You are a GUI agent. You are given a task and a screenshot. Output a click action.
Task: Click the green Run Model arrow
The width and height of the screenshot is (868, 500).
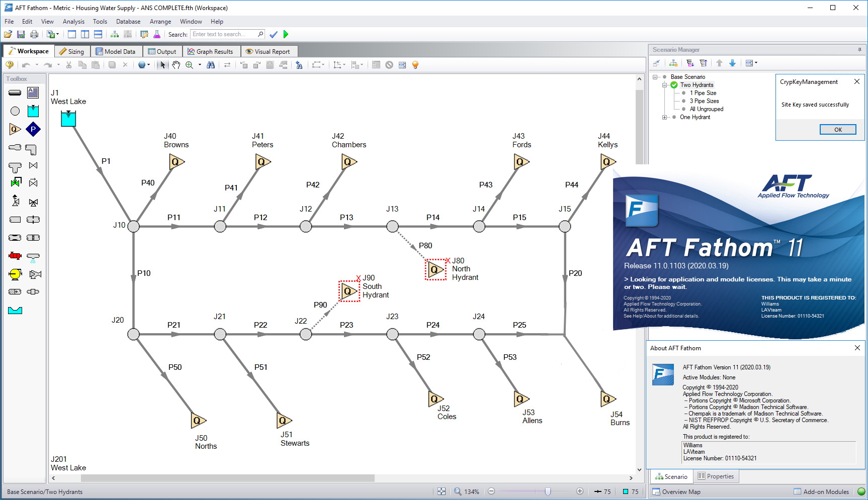(x=286, y=34)
